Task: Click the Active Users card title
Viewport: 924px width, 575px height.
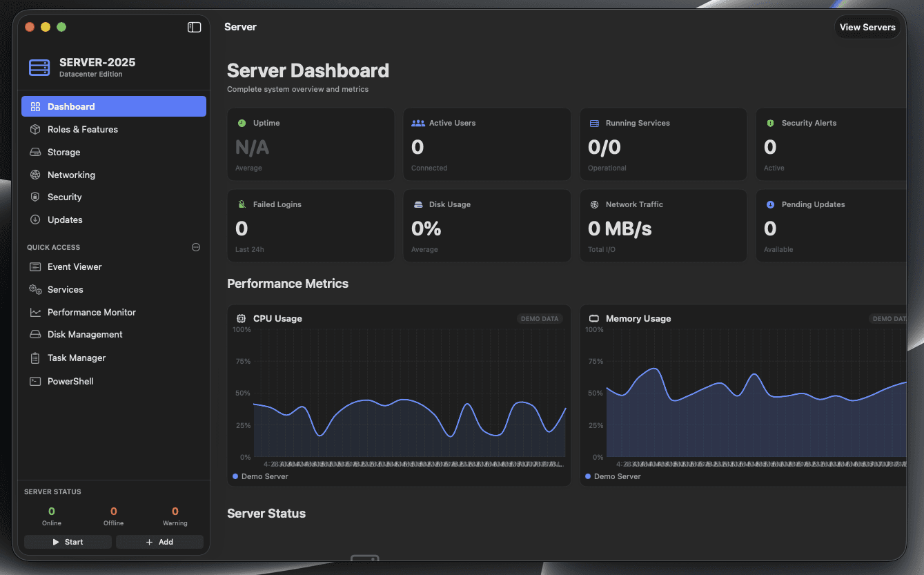Action: [x=452, y=123]
